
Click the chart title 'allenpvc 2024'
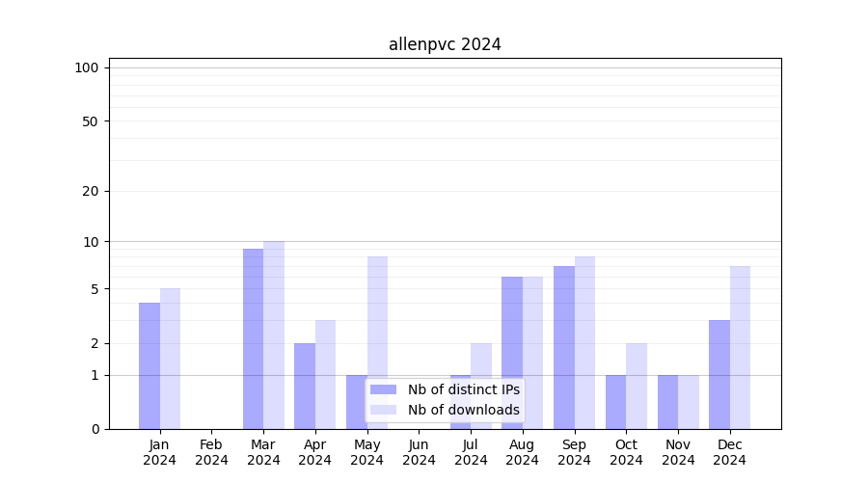point(445,44)
